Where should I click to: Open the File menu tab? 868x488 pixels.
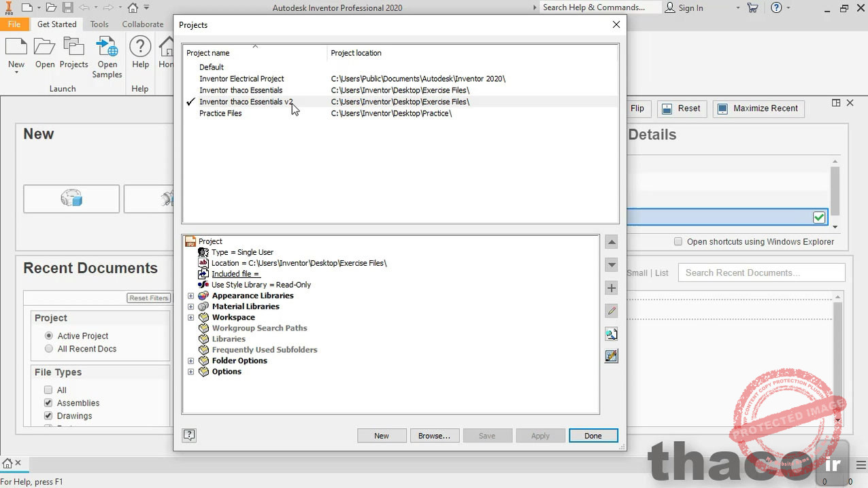click(x=14, y=24)
